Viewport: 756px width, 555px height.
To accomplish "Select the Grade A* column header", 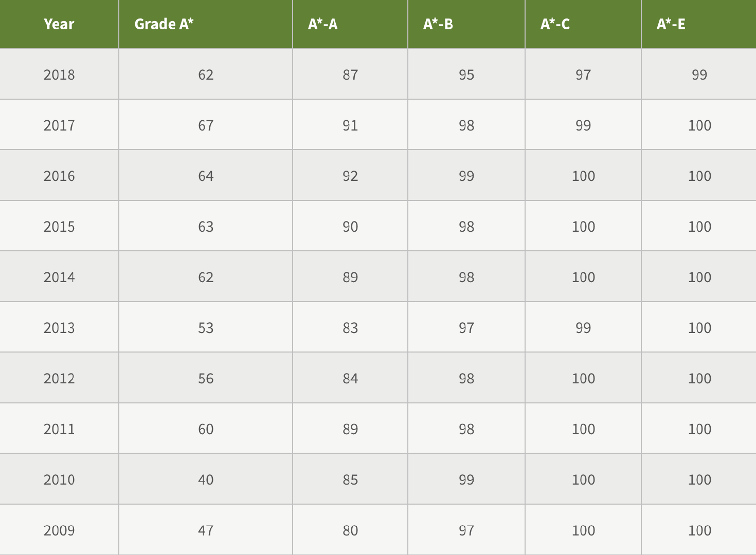I will pyautogui.click(x=206, y=24).
